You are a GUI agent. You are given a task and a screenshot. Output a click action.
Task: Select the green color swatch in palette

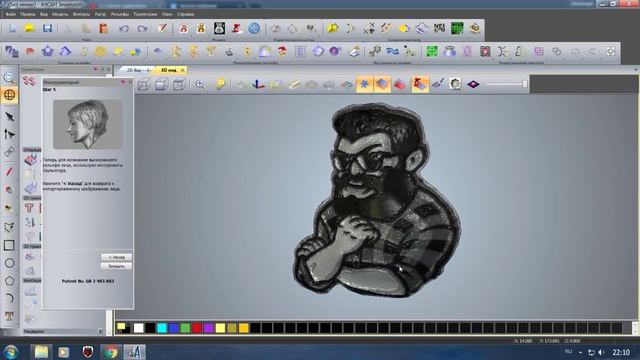(x=185, y=328)
